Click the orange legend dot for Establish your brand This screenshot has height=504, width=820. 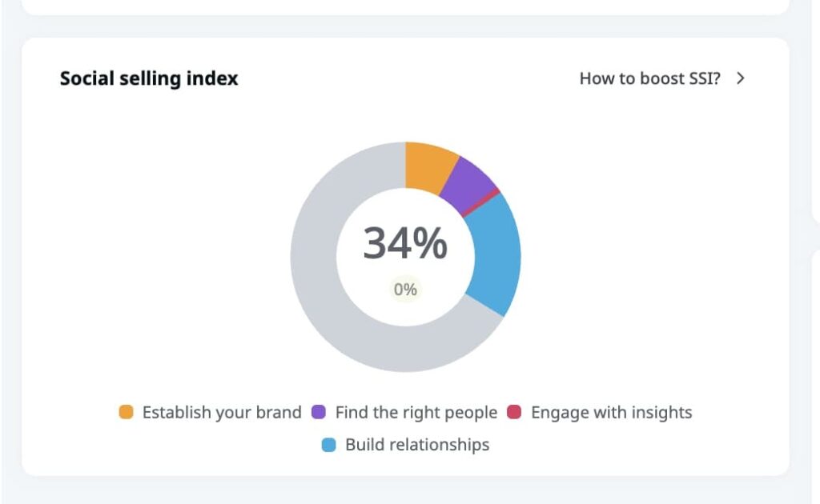(126, 412)
